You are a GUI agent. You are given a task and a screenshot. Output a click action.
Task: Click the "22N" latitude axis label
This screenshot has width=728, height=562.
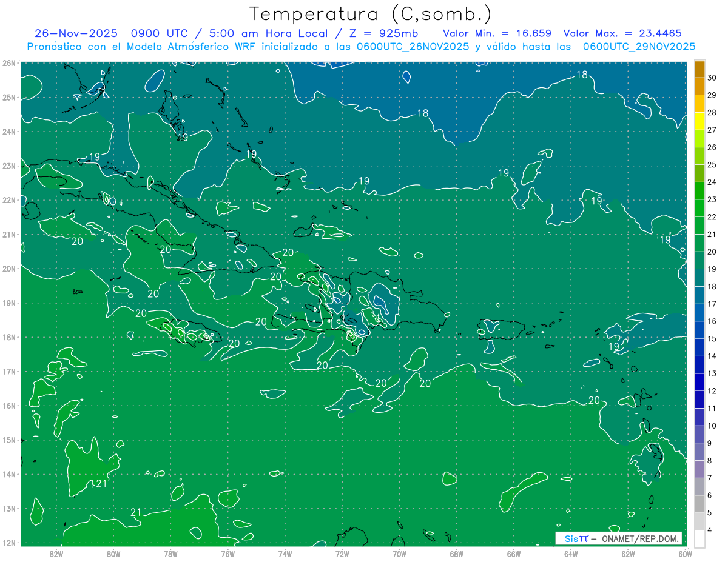point(8,200)
